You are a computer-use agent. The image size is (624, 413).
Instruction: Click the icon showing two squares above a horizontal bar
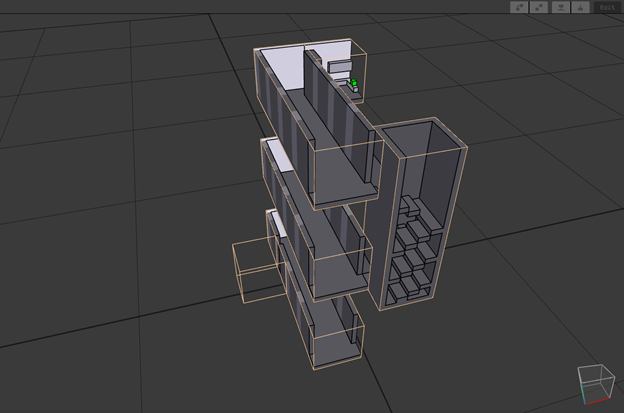click(x=560, y=7)
